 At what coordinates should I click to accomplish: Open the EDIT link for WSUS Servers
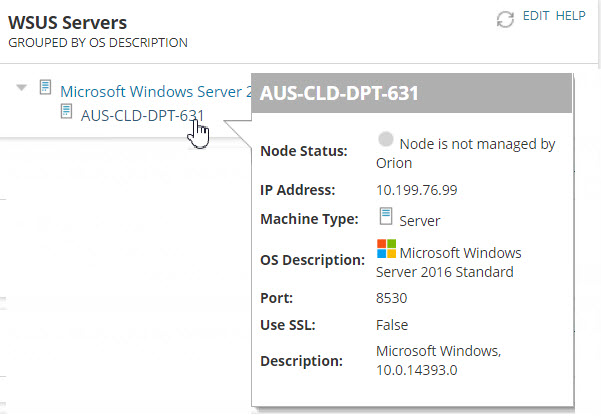coord(537,17)
